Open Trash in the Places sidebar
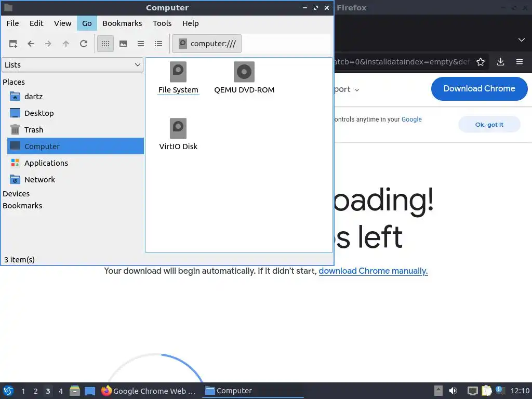 (75, 129)
